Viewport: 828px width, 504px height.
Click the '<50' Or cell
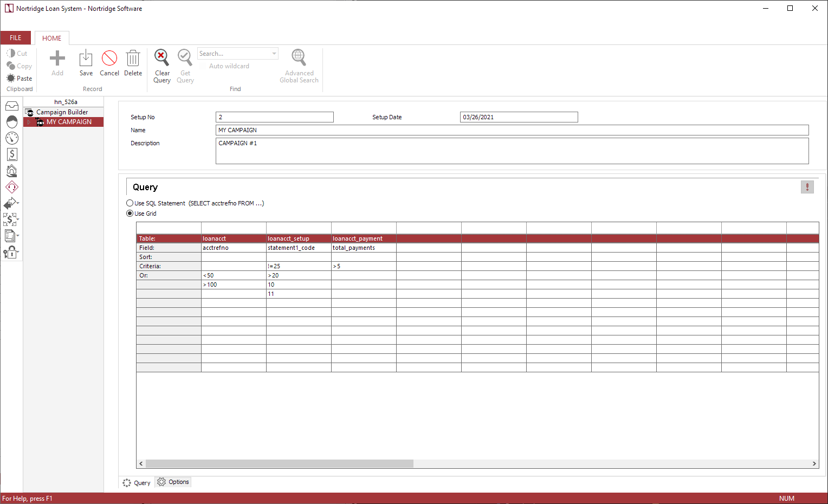click(234, 275)
